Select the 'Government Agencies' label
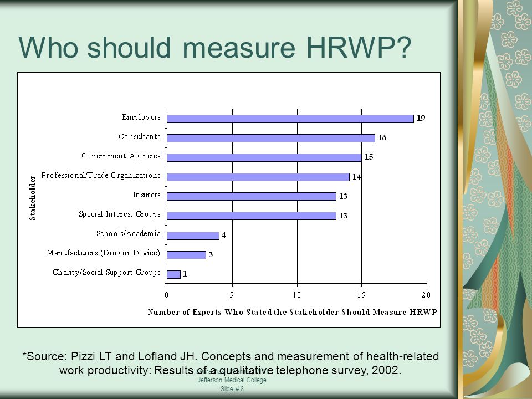This screenshot has height=399, width=532. click(x=121, y=156)
